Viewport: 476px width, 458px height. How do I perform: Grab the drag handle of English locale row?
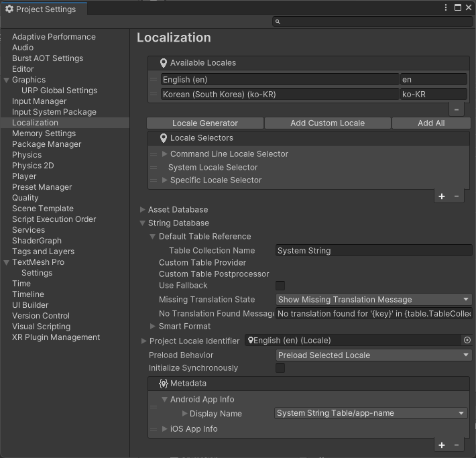coord(154,80)
